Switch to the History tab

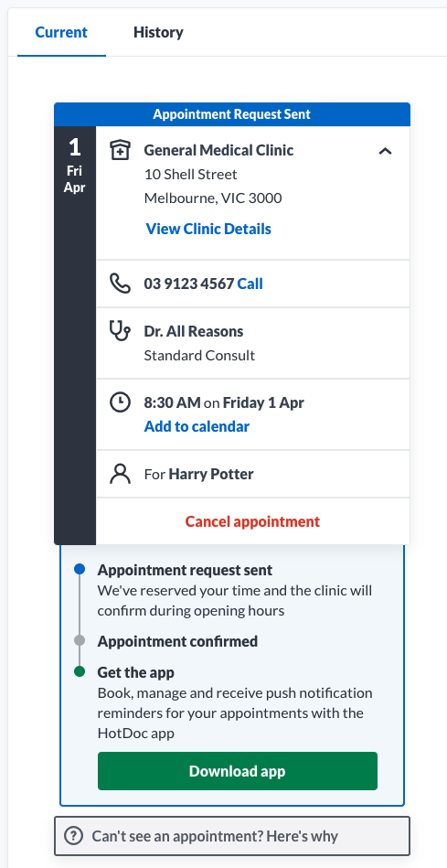tap(158, 32)
